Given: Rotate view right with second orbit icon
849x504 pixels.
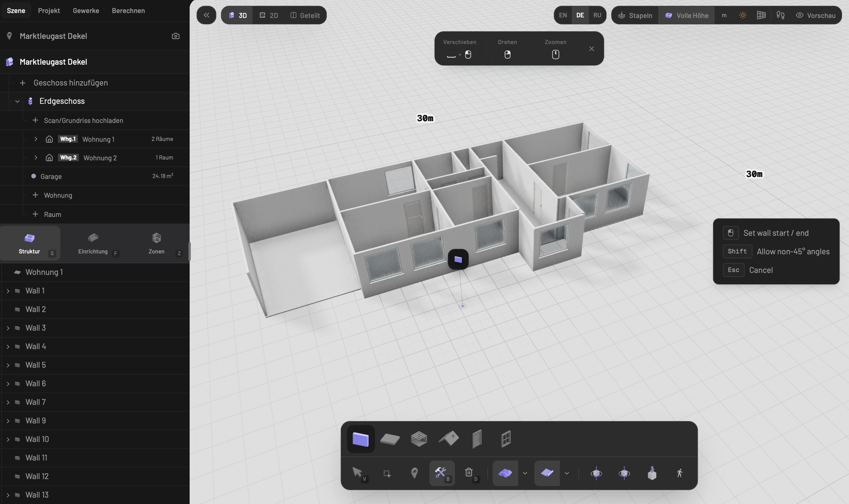Looking at the screenshot, I should 624,473.
